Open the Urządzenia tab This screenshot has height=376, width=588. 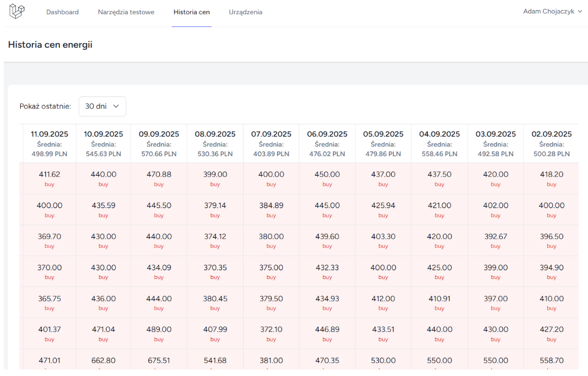pyautogui.click(x=245, y=12)
